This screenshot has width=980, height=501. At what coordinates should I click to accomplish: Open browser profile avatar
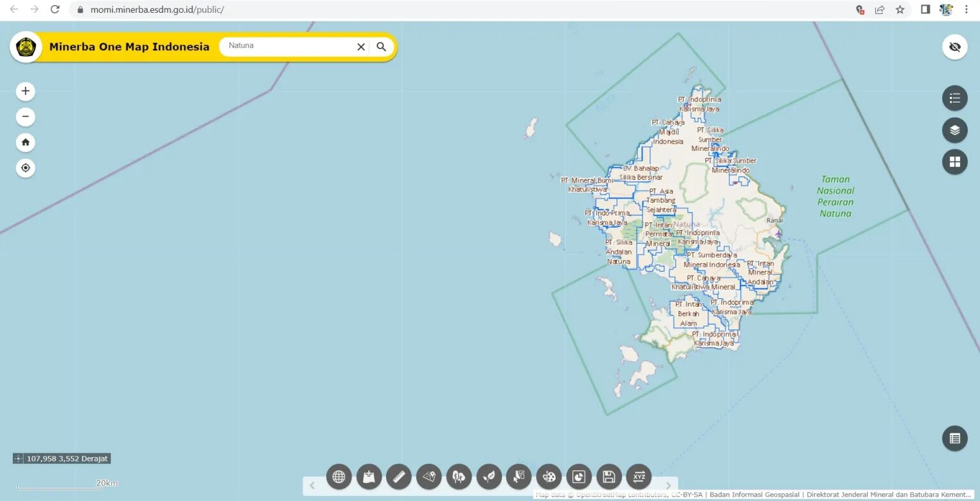click(946, 10)
